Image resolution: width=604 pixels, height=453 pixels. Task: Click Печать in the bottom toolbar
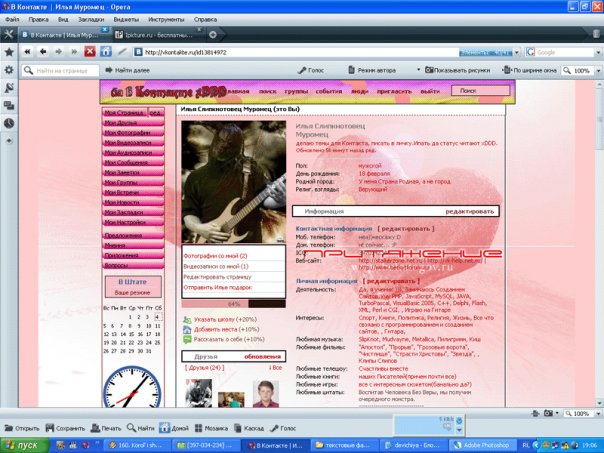pyautogui.click(x=106, y=428)
